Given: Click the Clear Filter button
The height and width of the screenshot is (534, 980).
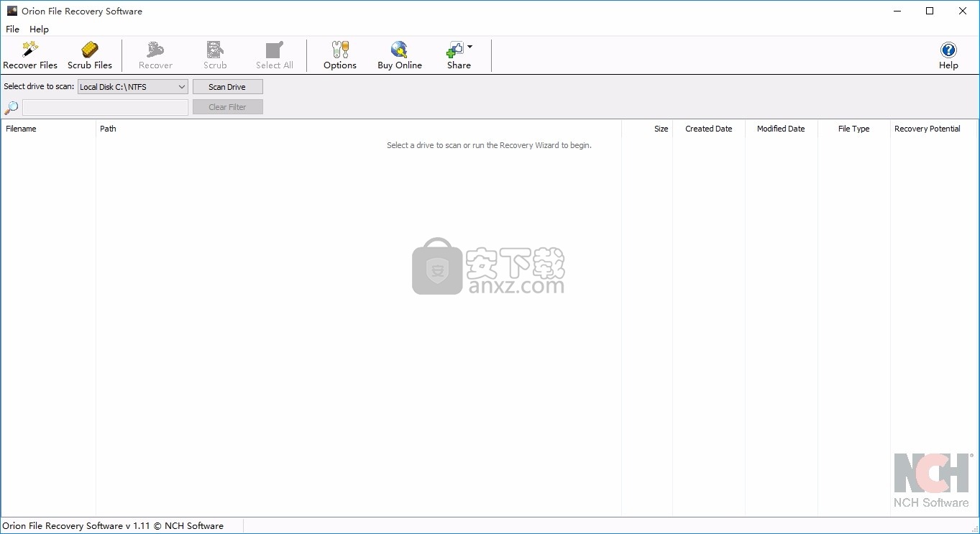Looking at the screenshot, I should [227, 107].
